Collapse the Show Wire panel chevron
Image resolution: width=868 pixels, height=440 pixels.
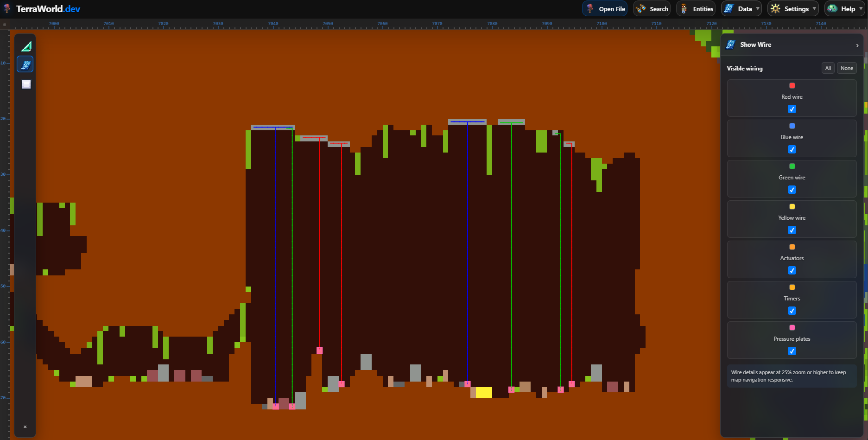click(x=857, y=45)
